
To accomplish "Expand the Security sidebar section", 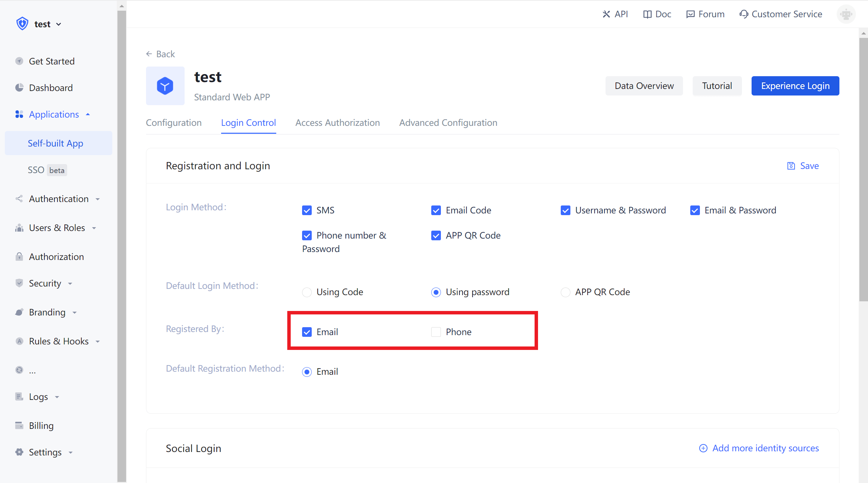I will click(x=45, y=283).
